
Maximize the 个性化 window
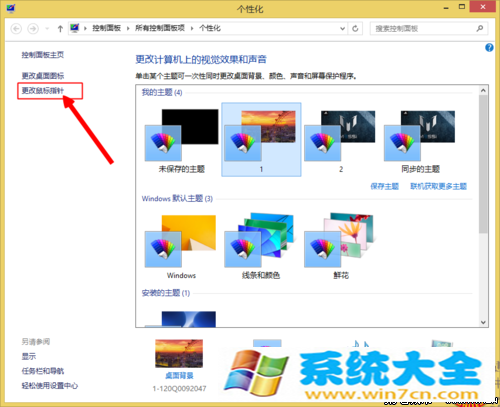[x=462, y=7]
